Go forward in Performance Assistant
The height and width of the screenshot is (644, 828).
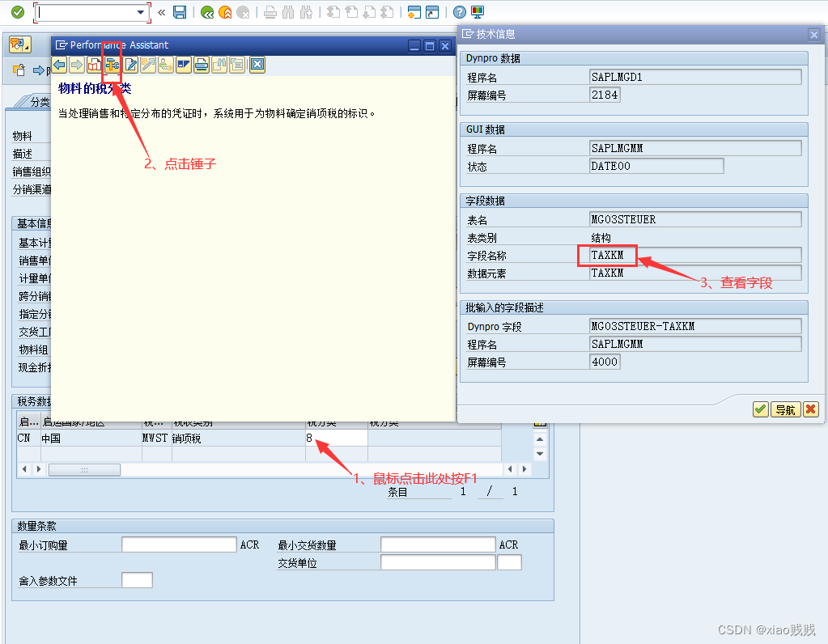click(77, 65)
